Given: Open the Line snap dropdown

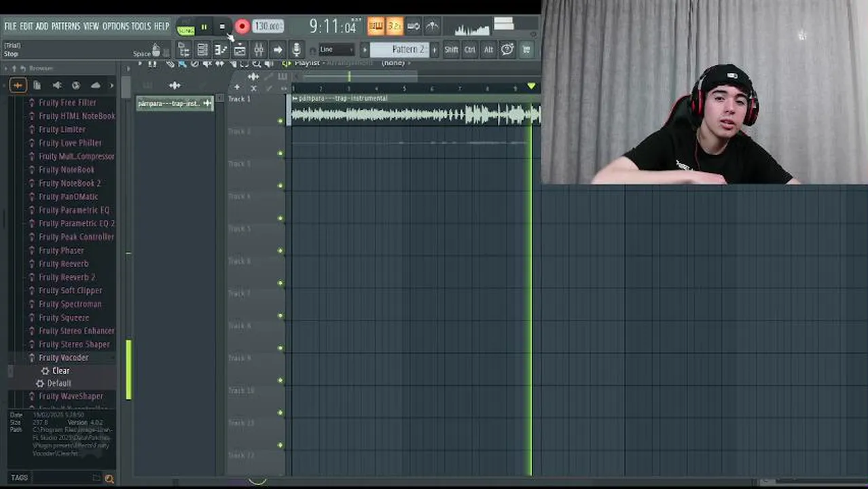Looking at the screenshot, I should (336, 50).
